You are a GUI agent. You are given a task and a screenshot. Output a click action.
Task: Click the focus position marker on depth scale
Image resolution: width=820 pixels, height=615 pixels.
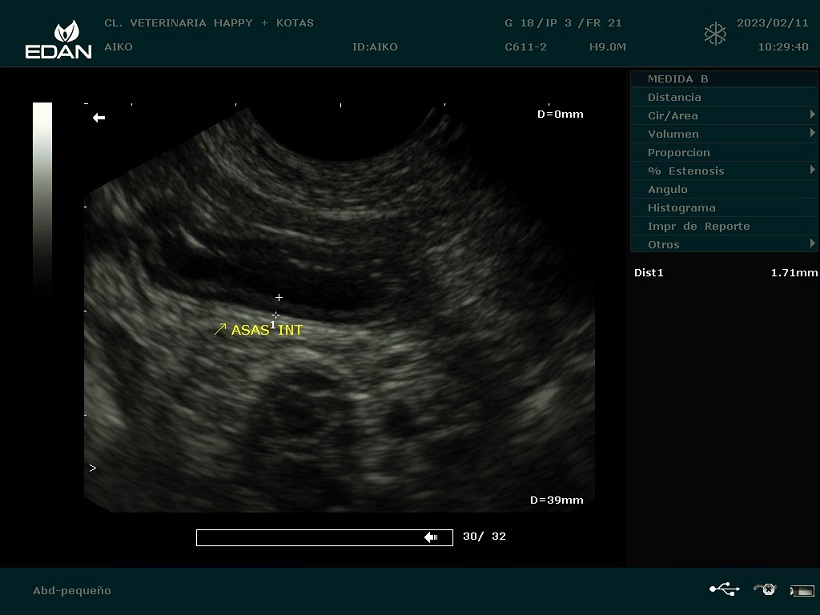coord(93,468)
